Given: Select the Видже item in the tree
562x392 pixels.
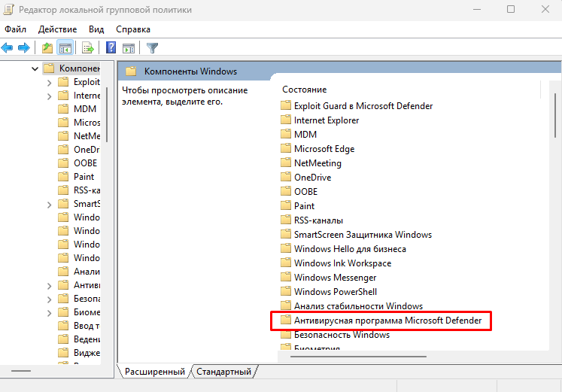Looking at the screenshot, I should (78, 353).
